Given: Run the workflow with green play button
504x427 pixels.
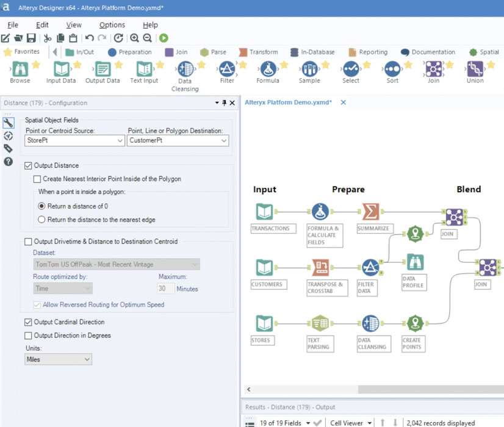Looking at the screenshot, I should tap(164, 38).
